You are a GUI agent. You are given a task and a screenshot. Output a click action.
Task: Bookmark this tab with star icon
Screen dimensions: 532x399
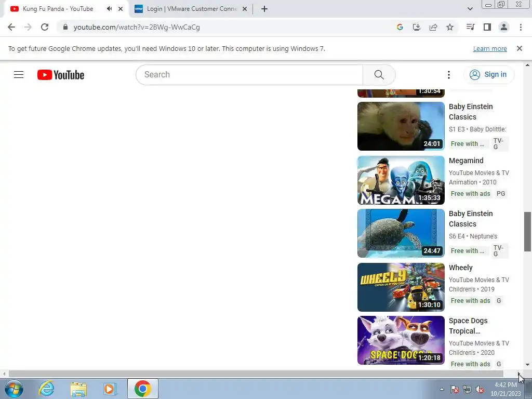pyautogui.click(x=450, y=27)
